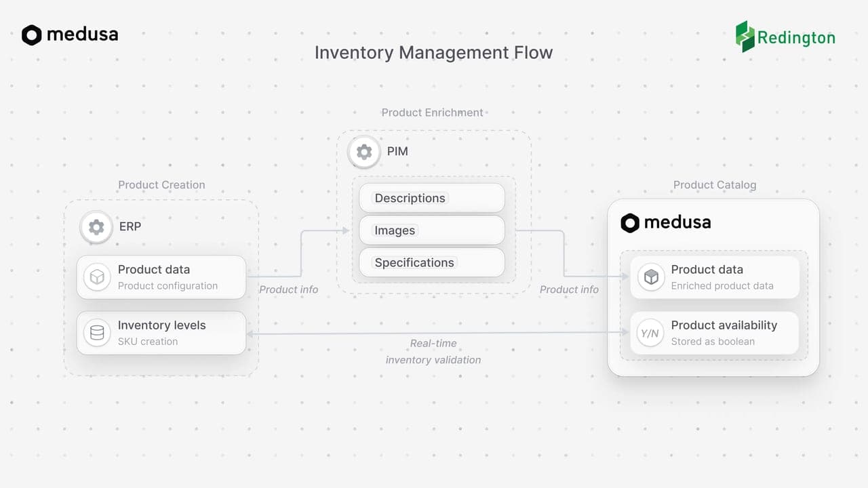Click the Redington logo icon
Viewport: 868px width, 488px height.
745,36
